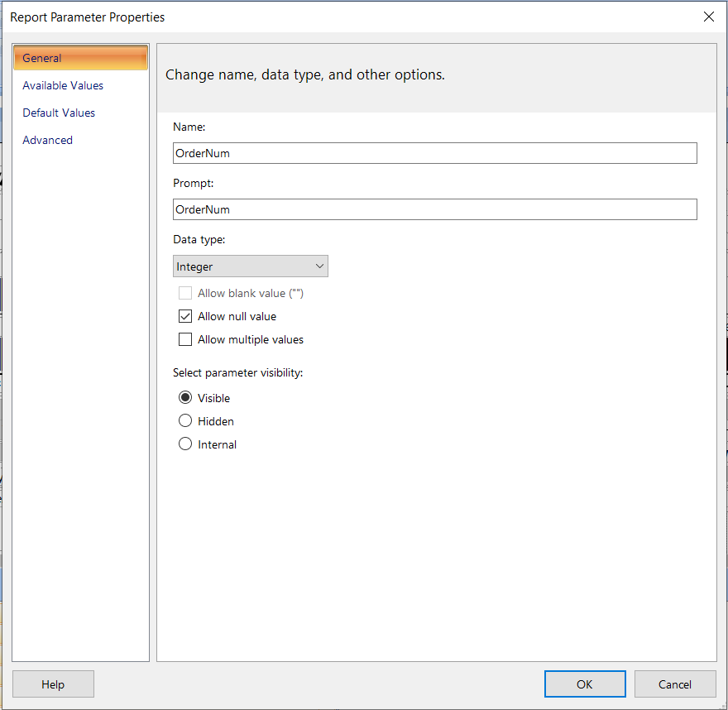This screenshot has width=728, height=710.
Task: Uncheck the Allow null value checkbox
Action: [185, 316]
